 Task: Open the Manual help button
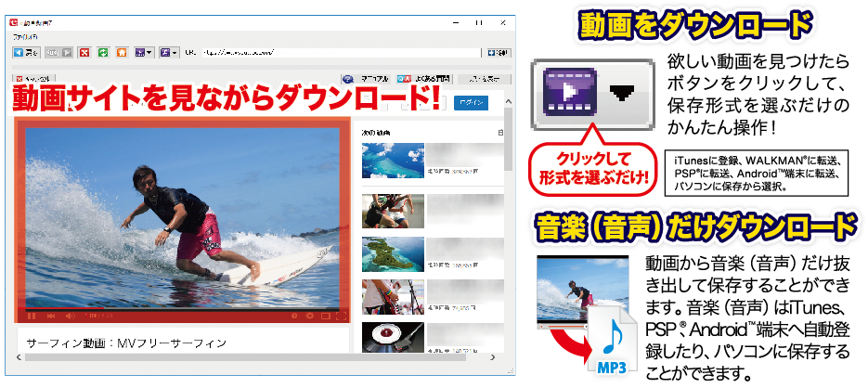pos(365,80)
